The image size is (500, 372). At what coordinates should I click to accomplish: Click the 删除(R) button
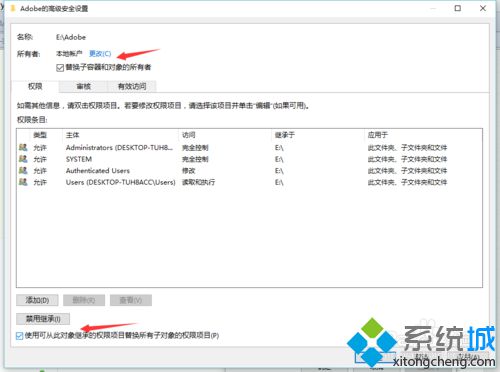pos(84,300)
